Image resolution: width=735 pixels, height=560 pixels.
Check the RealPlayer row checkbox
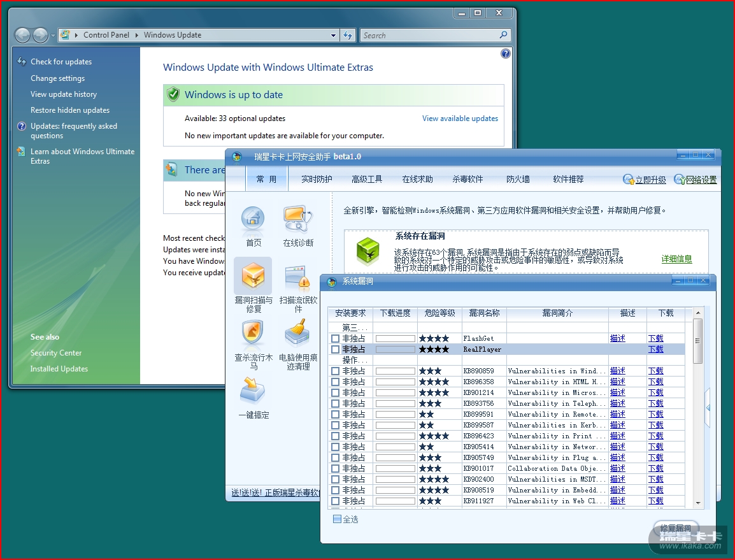click(335, 349)
